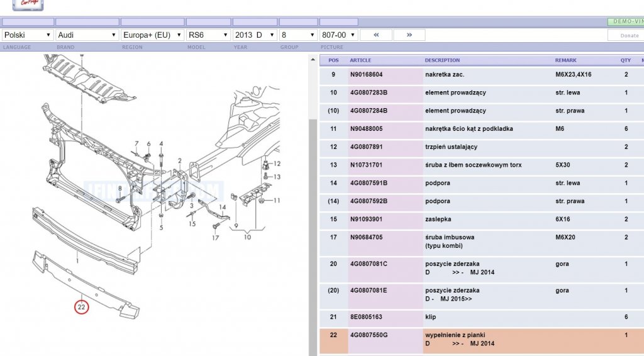
Task: Click the REMARK column header
Action: coord(565,60)
